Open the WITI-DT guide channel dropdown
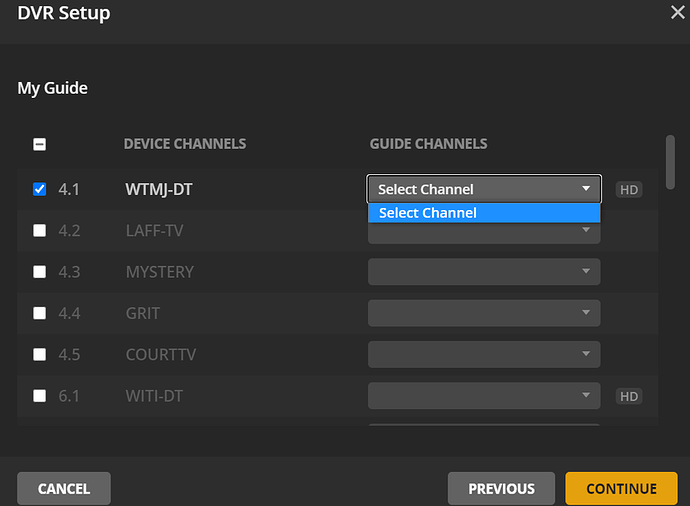 tap(484, 395)
